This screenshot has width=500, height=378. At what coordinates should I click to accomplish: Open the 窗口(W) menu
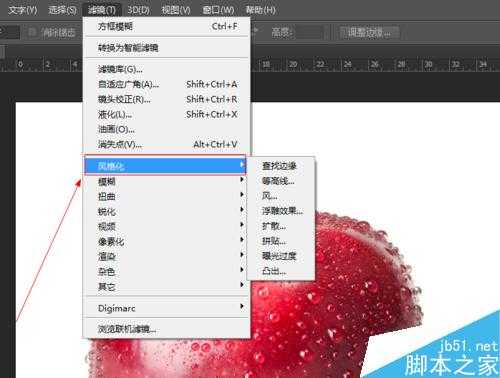pyautogui.click(x=218, y=10)
